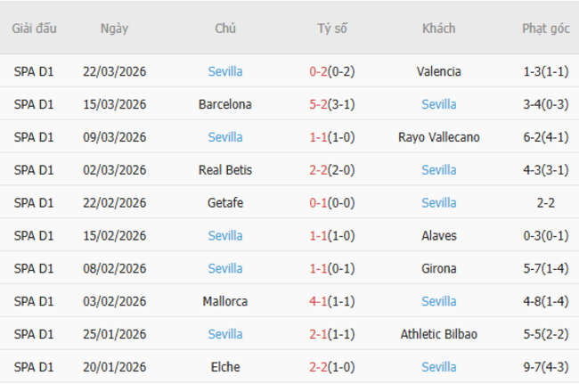Viewport: 579px width, 392px height.
Task: Click the Phạt góc column header
Action: (545, 29)
